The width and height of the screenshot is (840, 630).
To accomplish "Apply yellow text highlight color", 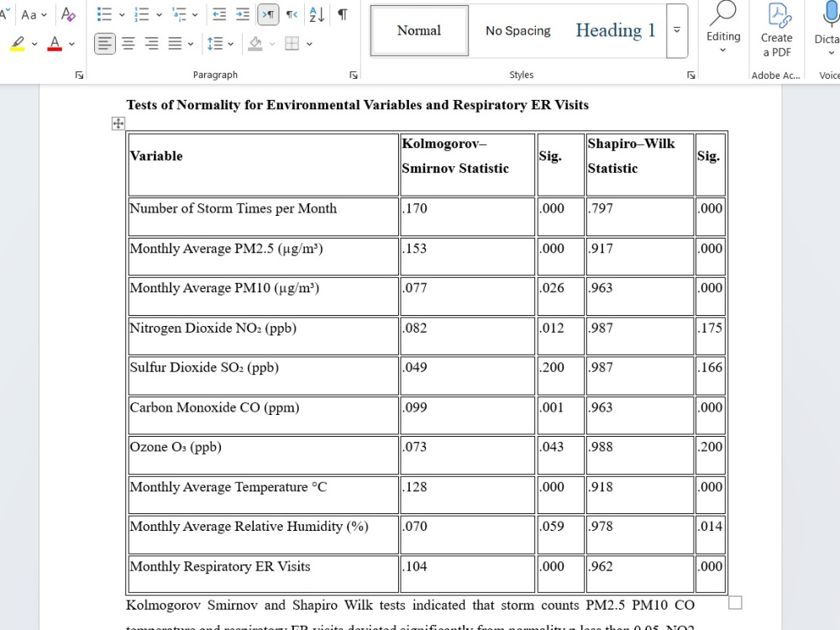I will 18,44.
